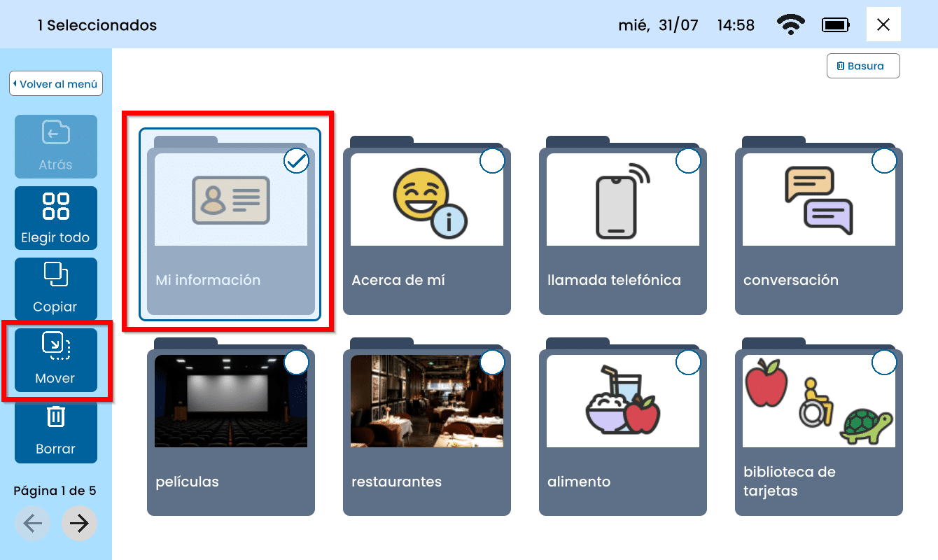Screen dimensions: 938x560
Task: Open the Basura trash button
Action: pos(863,66)
